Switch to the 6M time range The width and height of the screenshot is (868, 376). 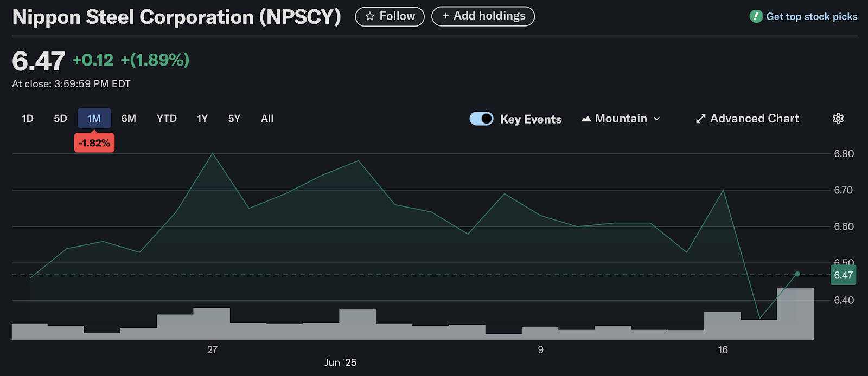pyautogui.click(x=129, y=118)
